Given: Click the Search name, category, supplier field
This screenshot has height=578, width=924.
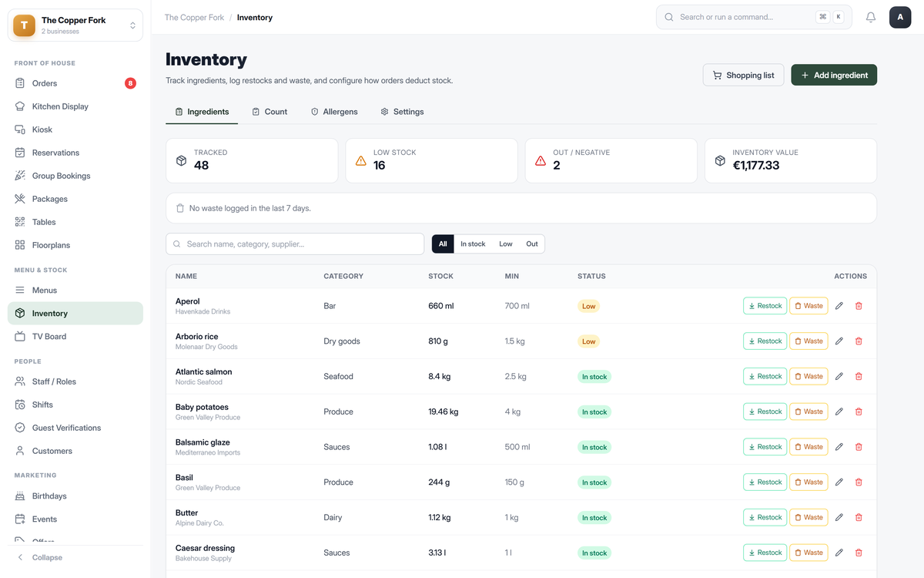Looking at the screenshot, I should point(295,244).
